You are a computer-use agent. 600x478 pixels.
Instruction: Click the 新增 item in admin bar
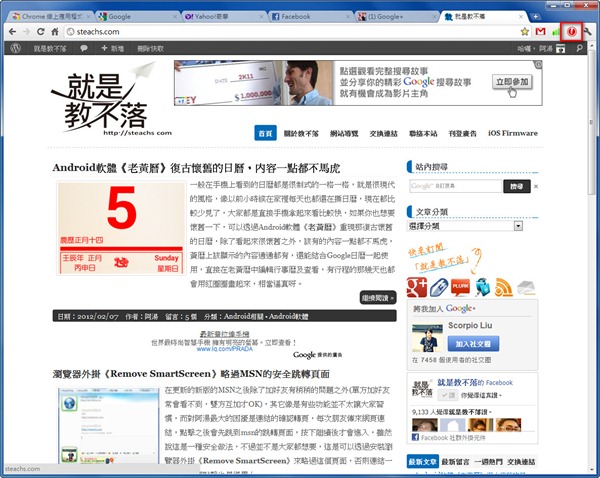112,48
